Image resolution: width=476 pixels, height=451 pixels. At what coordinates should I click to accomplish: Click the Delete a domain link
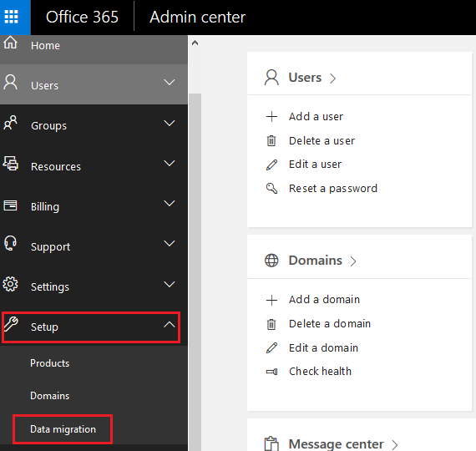[x=330, y=324]
